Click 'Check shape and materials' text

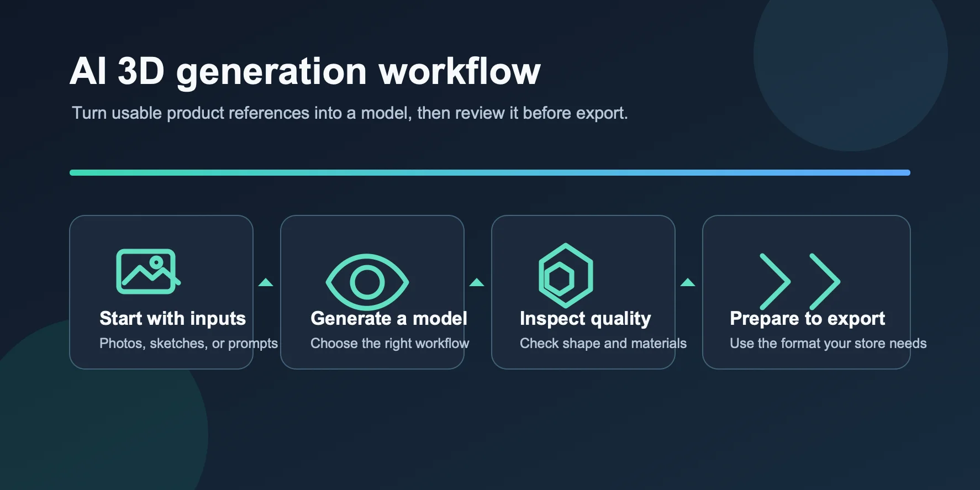[x=603, y=344]
